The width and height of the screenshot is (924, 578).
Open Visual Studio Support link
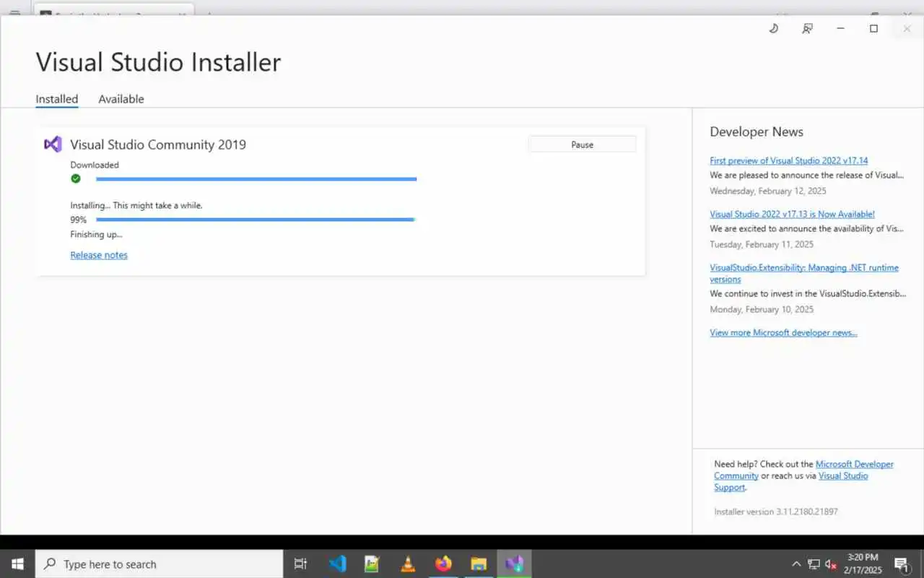791,481
